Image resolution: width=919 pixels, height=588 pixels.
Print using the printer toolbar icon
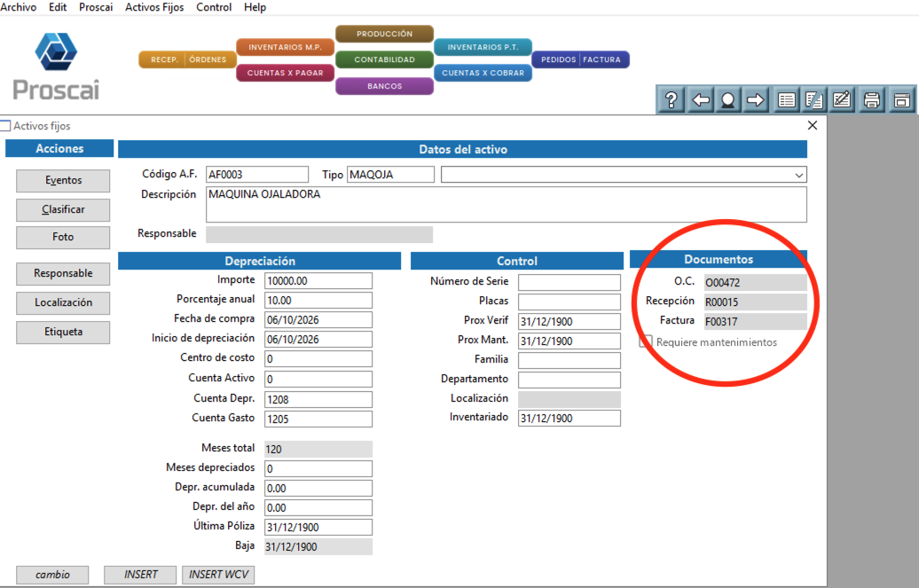[871, 99]
